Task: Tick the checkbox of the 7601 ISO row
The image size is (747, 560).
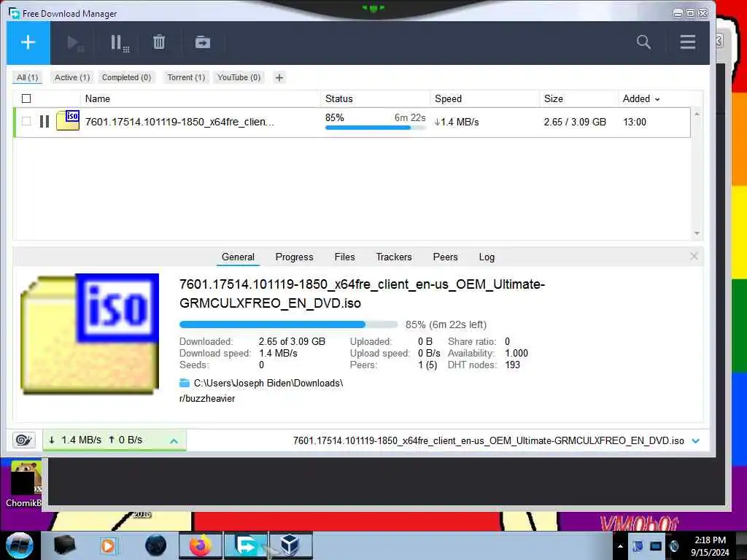Action: pyautogui.click(x=26, y=122)
